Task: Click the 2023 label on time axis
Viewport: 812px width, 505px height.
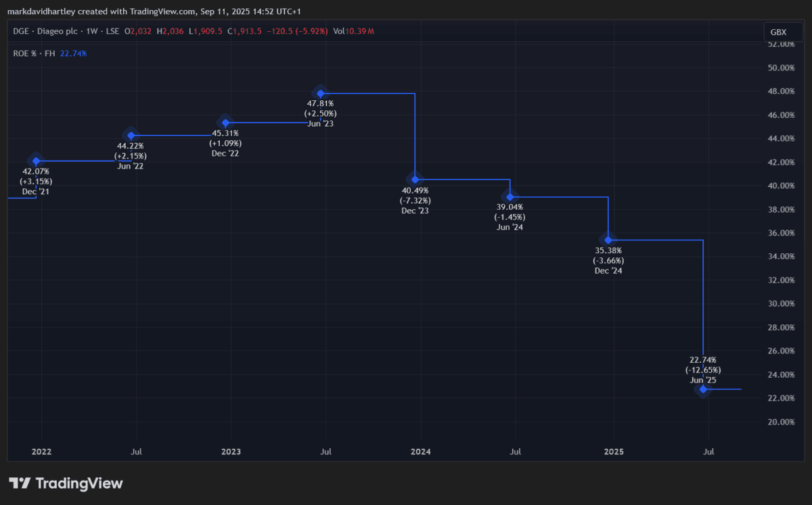Action: (x=231, y=452)
